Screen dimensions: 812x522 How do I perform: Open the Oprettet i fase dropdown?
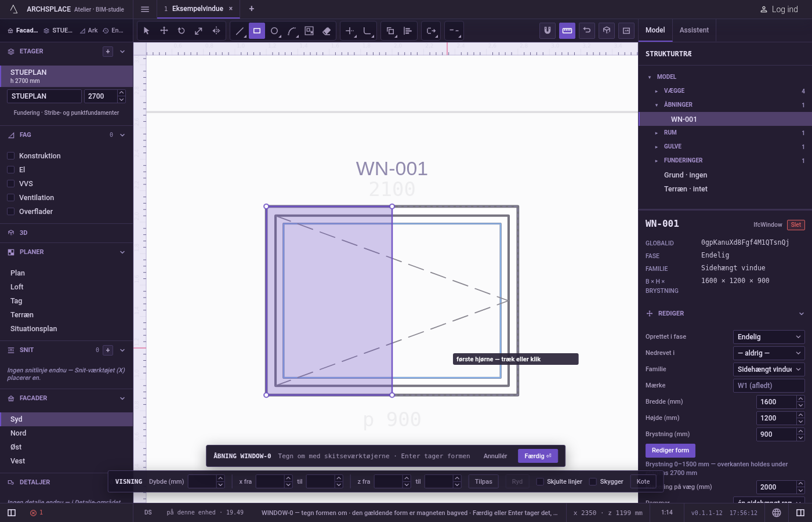coord(769,337)
